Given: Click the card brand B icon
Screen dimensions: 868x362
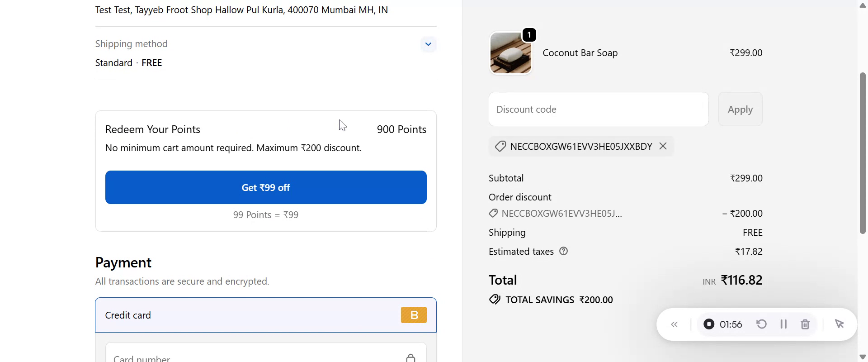Looking at the screenshot, I should click(414, 315).
